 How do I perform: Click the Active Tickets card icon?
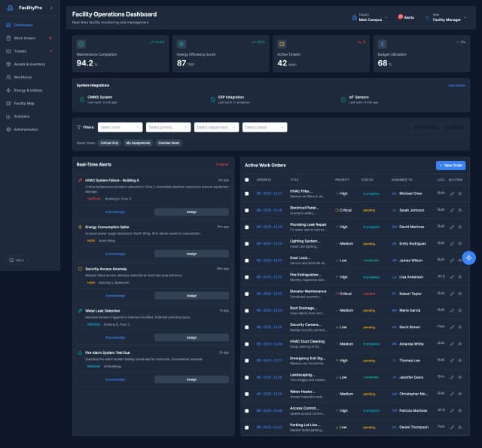pyautogui.click(x=282, y=44)
